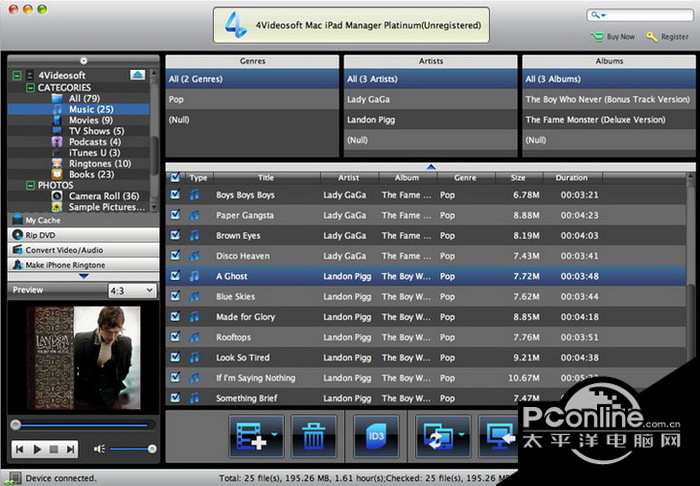
Task: Click the trash delete icon
Action: pyautogui.click(x=313, y=436)
